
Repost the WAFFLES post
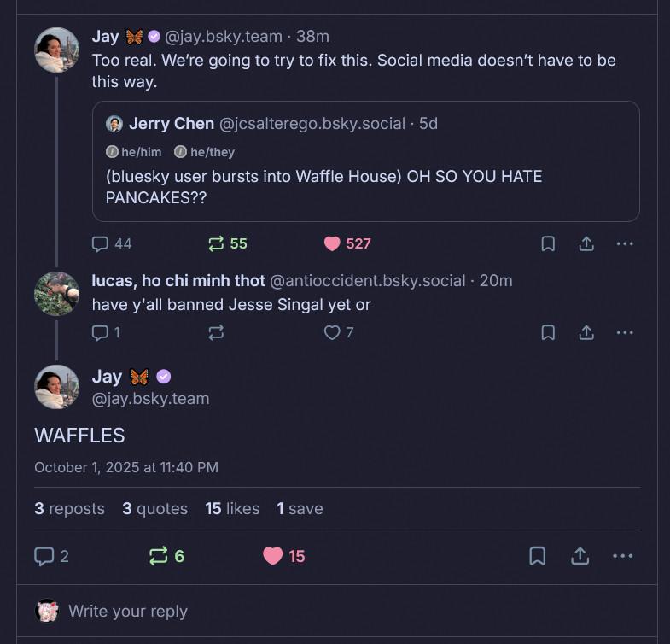click(x=159, y=556)
